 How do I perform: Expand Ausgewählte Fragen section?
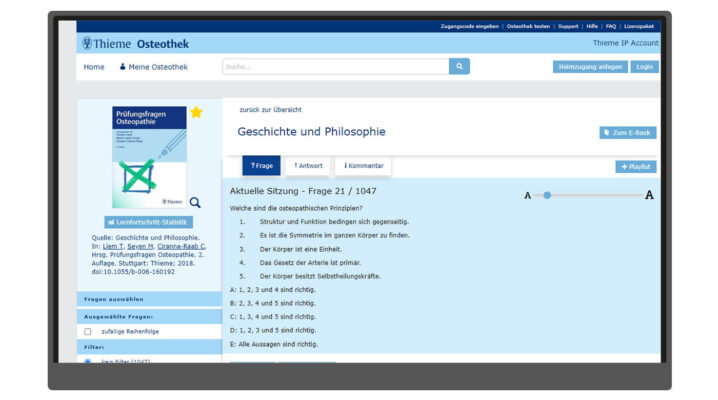149,316
